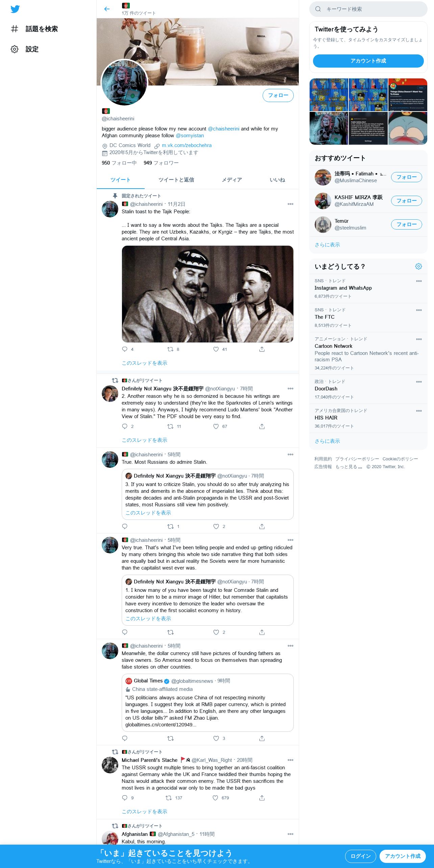Image resolution: width=434 pixels, height=868 pixels.
Task: Go back using the arrow icon
Action: [x=107, y=9]
